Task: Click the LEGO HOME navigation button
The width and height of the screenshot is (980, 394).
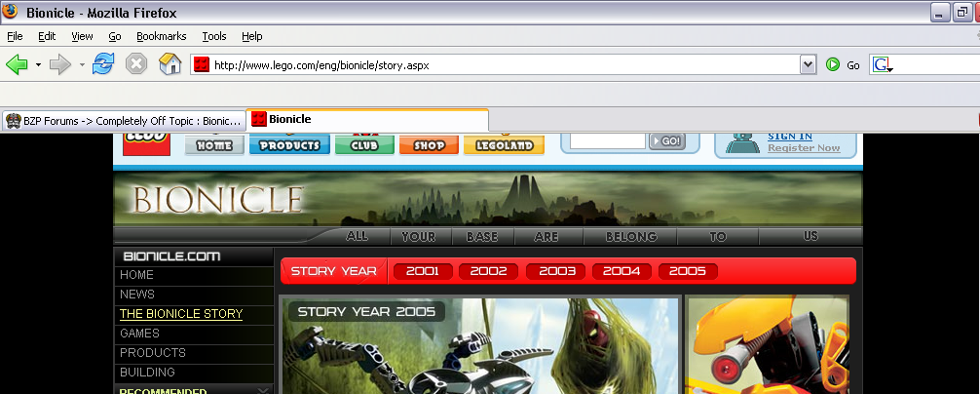Action: [214, 144]
